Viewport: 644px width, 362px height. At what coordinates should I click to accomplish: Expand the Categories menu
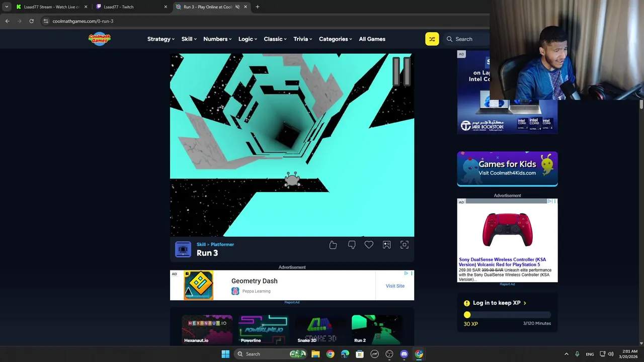pyautogui.click(x=336, y=39)
